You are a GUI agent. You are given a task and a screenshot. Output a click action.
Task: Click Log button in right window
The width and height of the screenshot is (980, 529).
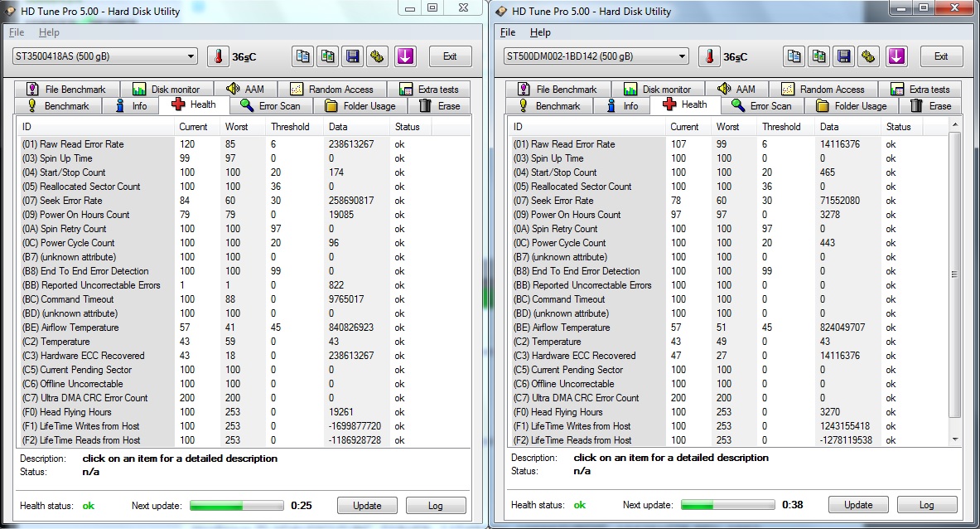coord(927,505)
